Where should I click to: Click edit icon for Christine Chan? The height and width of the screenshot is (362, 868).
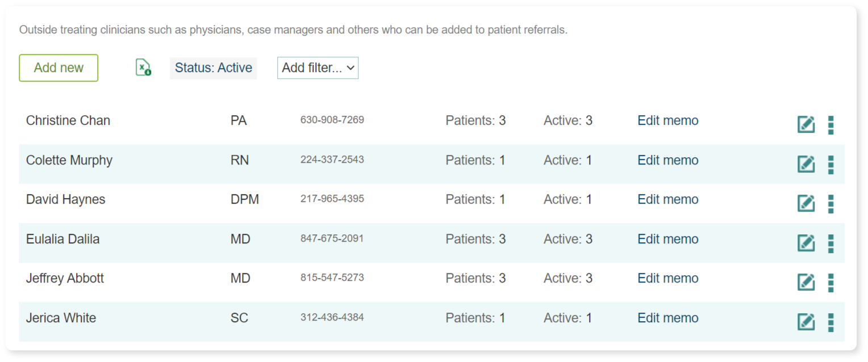click(x=806, y=124)
